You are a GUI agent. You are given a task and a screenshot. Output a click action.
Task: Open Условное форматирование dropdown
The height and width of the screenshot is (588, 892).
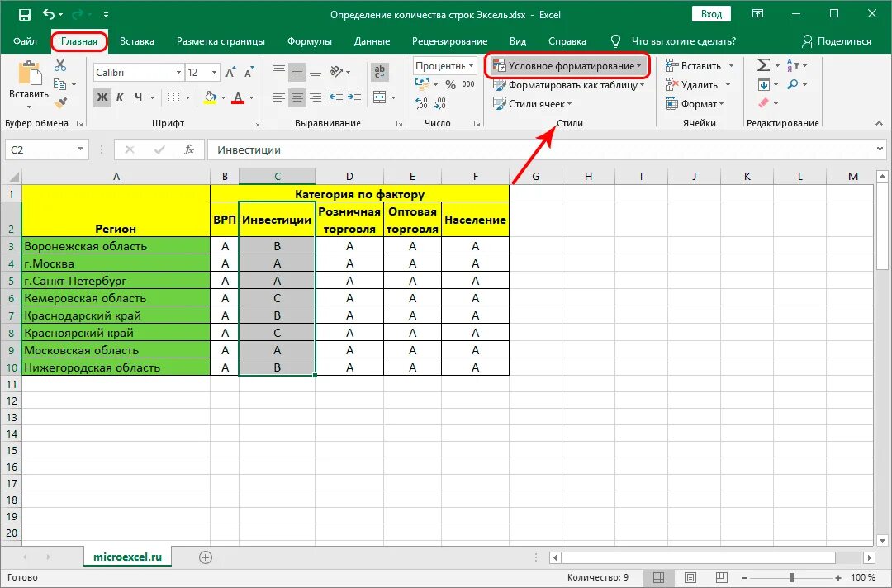[x=567, y=66]
